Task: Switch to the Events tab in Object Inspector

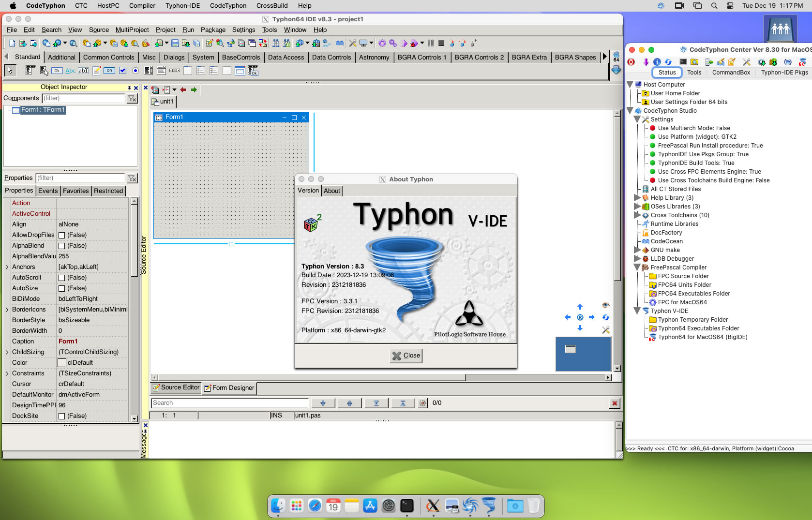Action: point(48,191)
